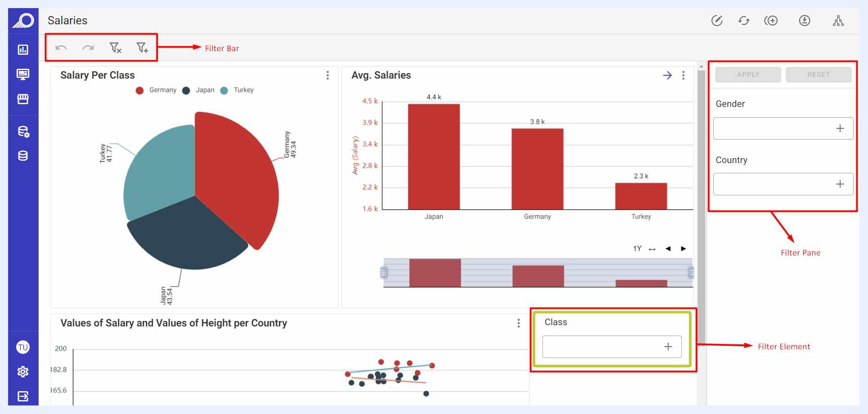
Task: Step range left with back triangle
Action: point(668,249)
